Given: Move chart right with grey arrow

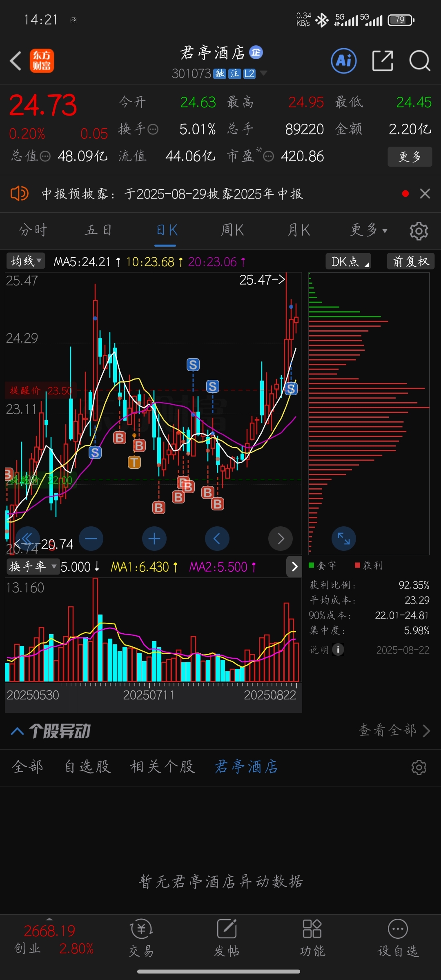Looking at the screenshot, I should (281, 539).
